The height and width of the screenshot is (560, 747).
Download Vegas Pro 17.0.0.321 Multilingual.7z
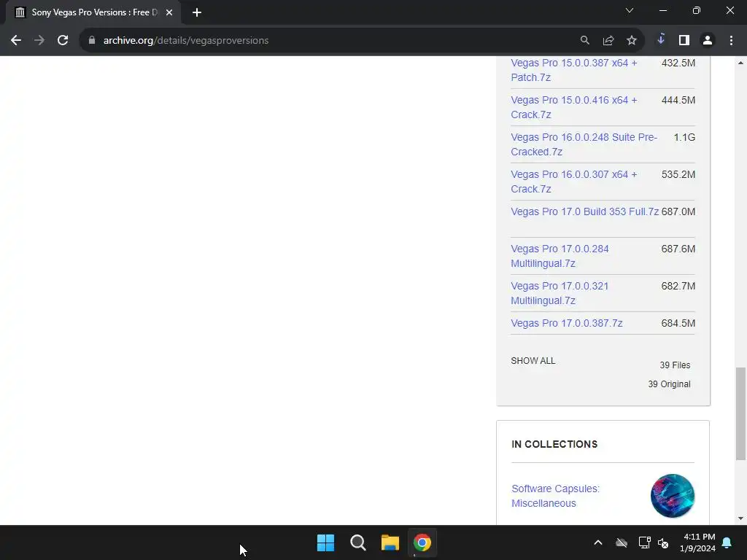tap(560, 293)
